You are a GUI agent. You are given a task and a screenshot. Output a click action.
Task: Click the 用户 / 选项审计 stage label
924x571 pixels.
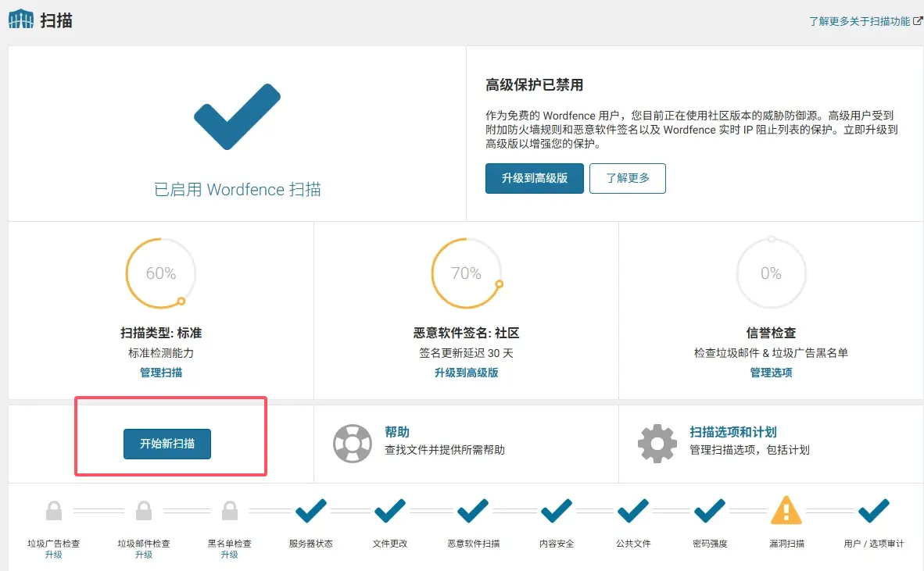(874, 544)
